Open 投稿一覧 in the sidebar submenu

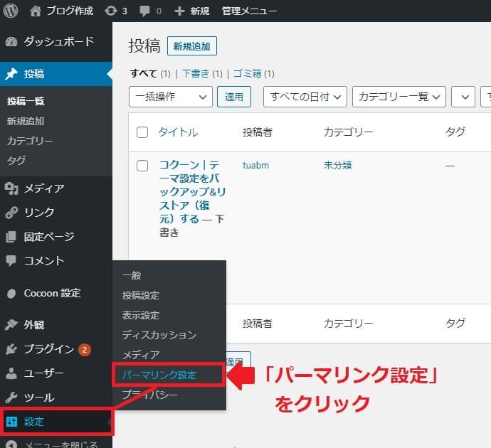pos(26,101)
